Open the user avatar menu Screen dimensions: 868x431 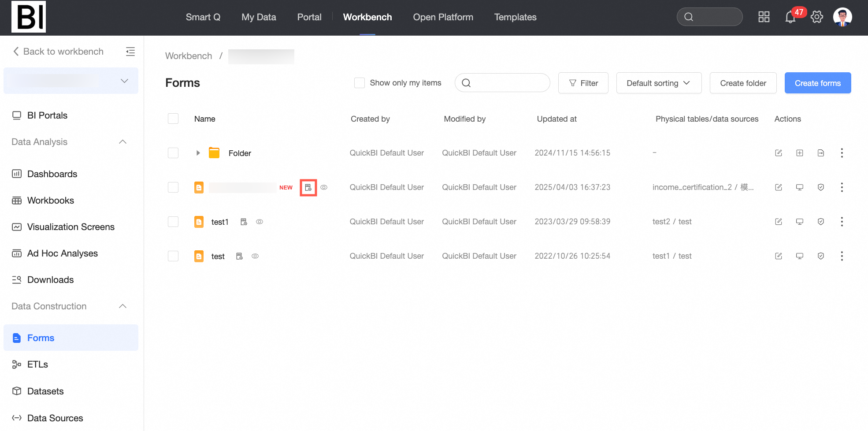pyautogui.click(x=842, y=17)
